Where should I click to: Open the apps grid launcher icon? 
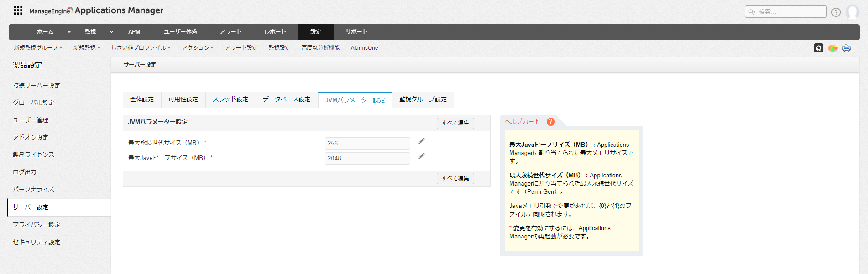[x=18, y=10]
